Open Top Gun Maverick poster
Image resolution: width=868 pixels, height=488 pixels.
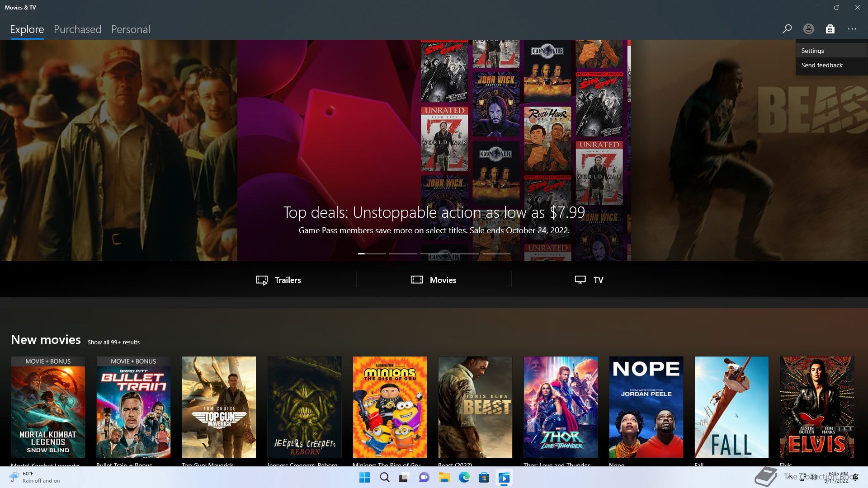click(219, 407)
